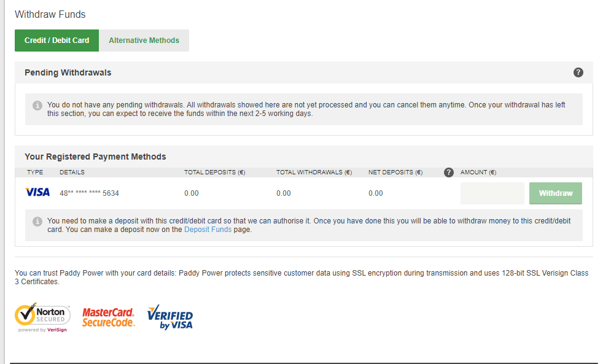Click Your Registered Payment Methods heading
The width and height of the screenshot is (603, 364).
coord(95,157)
